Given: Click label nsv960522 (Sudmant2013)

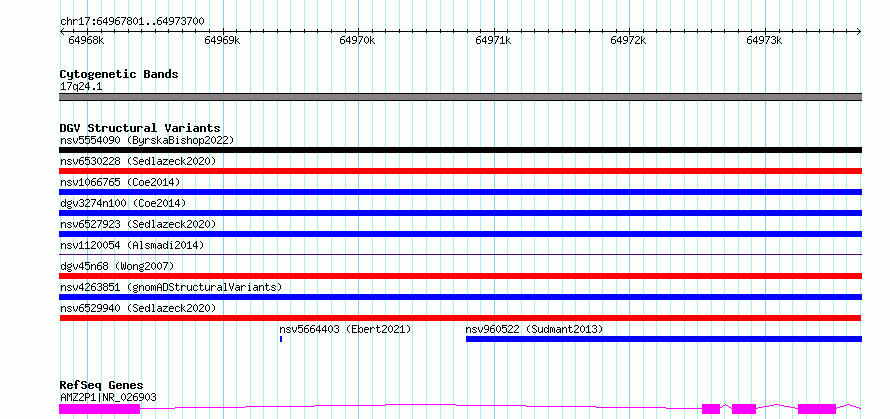Looking at the screenshot, I should (x=534, y=329).
